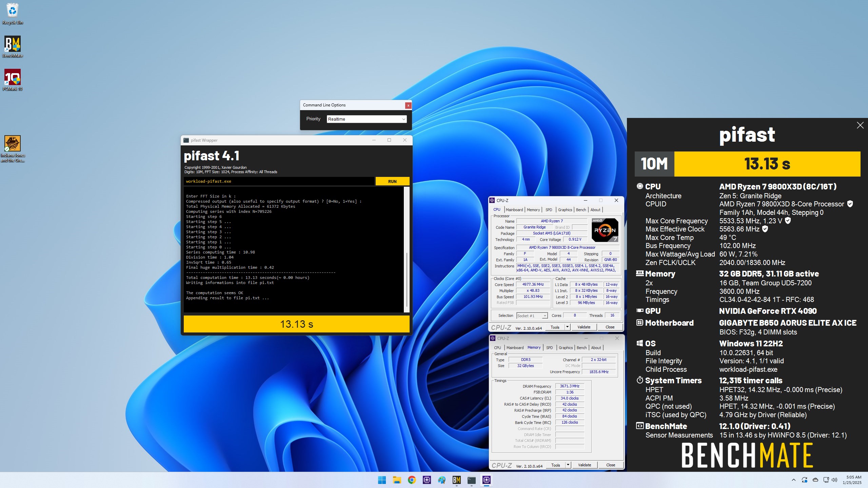Click the workload-pifast.exe command field
Viewport: 868px width, 488px height.
(279, 181)
